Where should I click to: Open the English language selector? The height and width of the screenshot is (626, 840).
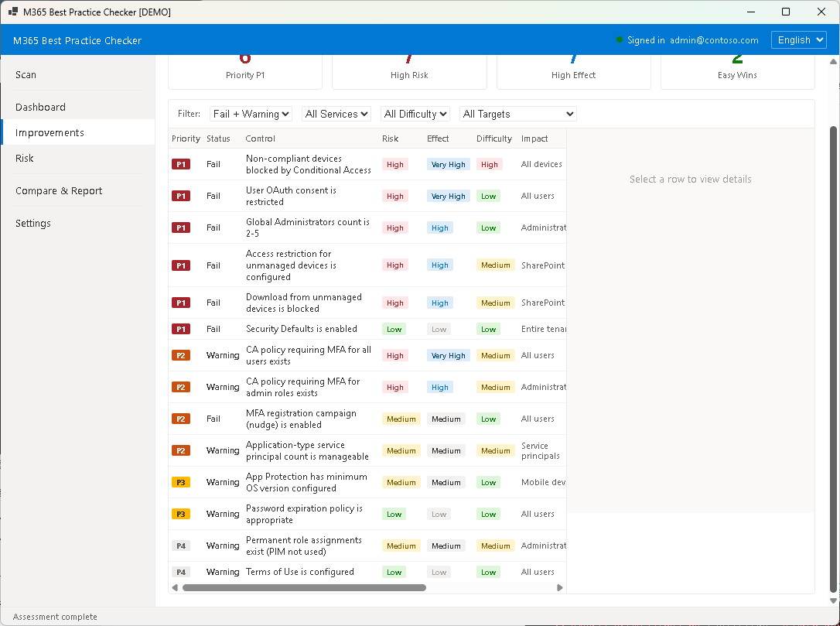click(x=798, y=39)
